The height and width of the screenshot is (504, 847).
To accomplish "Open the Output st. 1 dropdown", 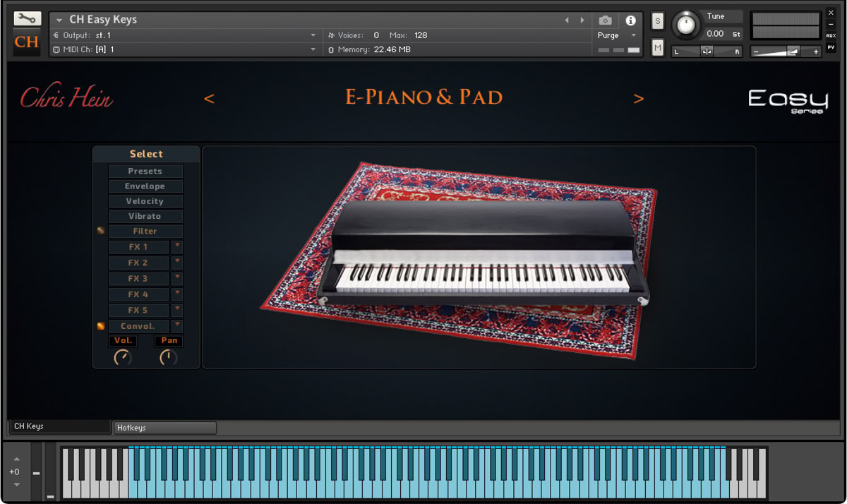I will click(x=185, y=35).
